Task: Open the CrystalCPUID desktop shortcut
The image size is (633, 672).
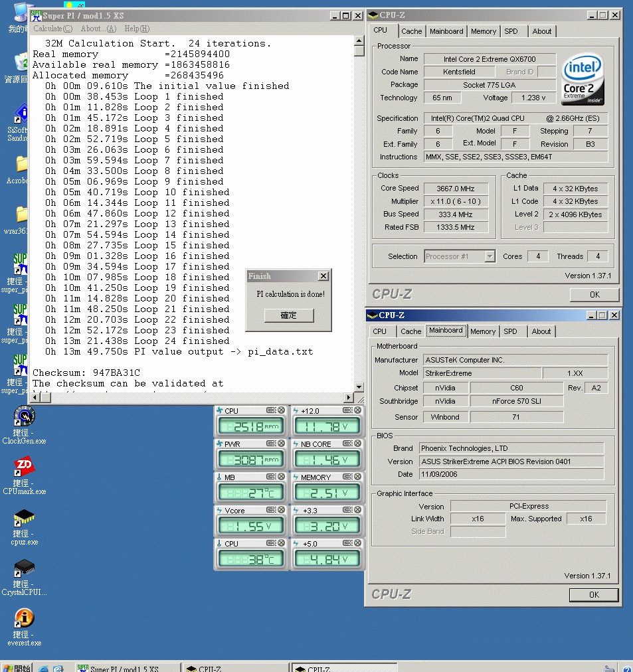Action: pyautogui.click(x=25, y=577)
